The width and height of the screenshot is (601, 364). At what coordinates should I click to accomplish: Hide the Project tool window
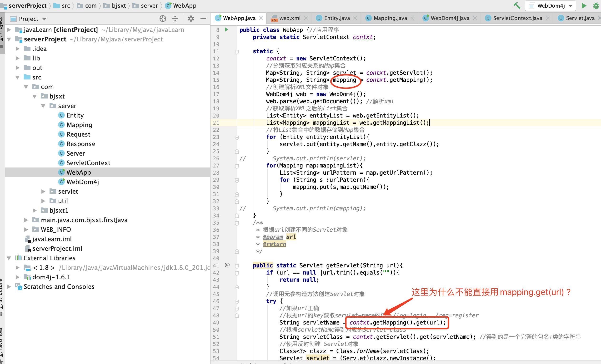point(203,19)
